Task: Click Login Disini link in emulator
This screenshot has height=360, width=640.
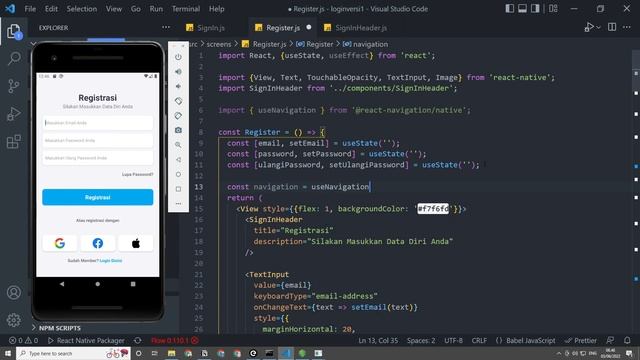Action: coord(111,260)
